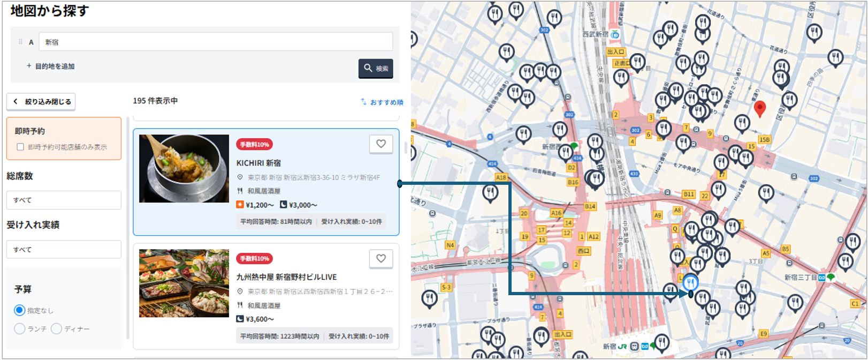Select the highlighted blue restaurant marker on map

[x=690, y=282]
